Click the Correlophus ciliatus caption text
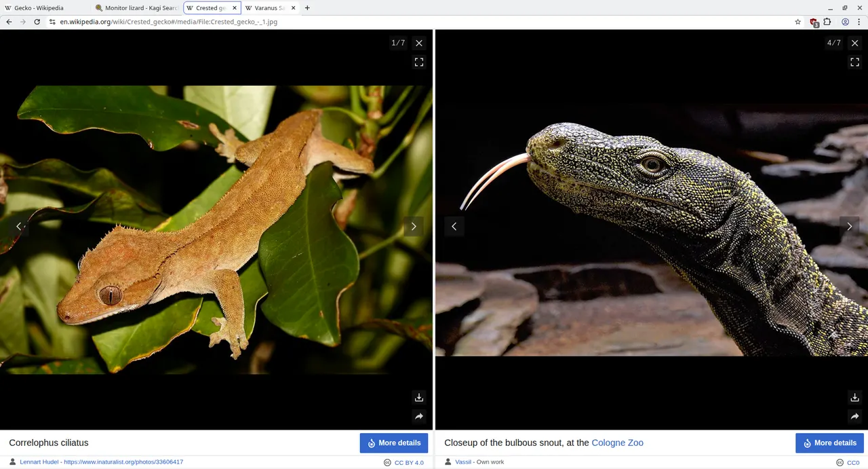The image size is (868, 469). [49, 443]
